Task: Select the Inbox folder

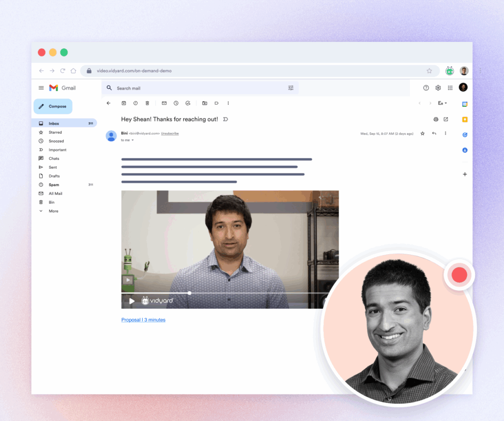Action: [54, 123]
